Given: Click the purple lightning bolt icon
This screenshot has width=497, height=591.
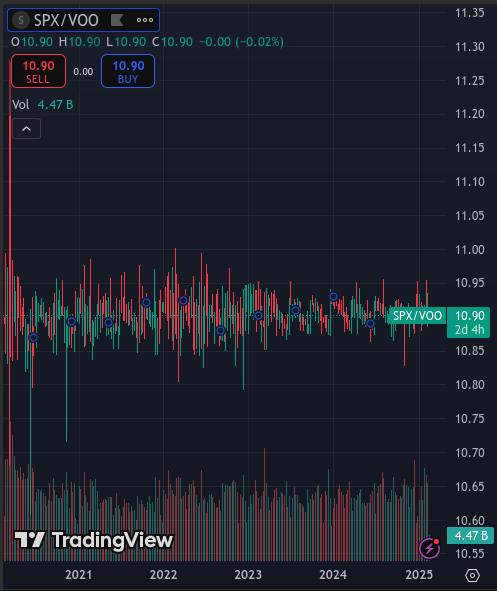Looking at the screenshot, I should click(430, 548).
